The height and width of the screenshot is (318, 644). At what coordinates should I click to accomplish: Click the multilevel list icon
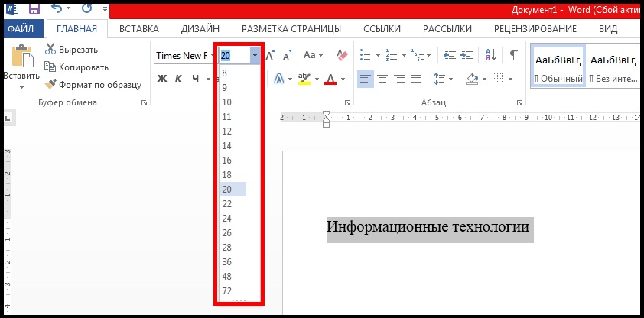point(418,55)
